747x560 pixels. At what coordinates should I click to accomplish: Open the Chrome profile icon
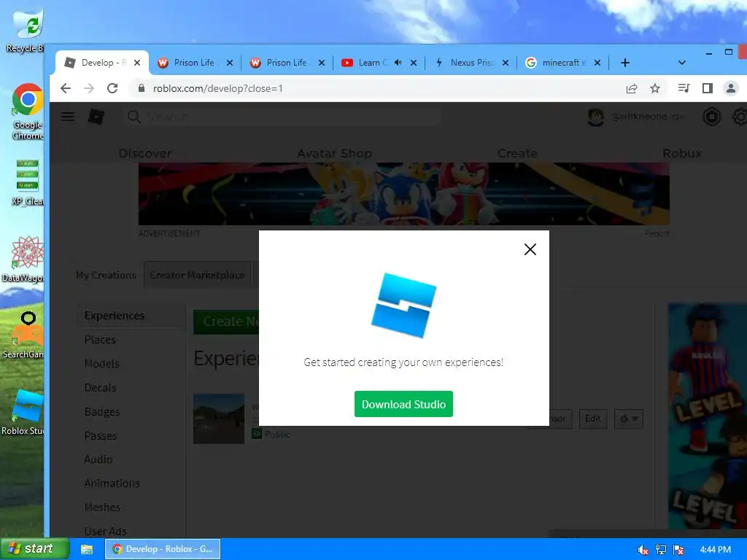coord(730,88)
